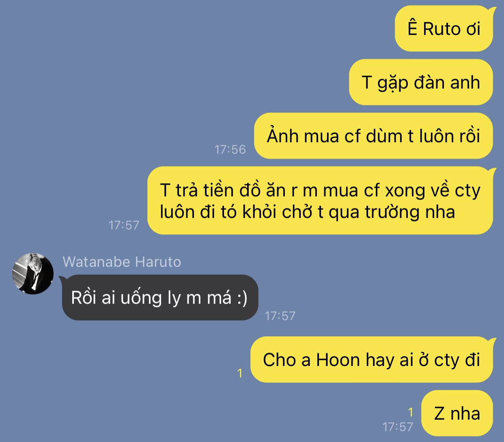Click the 17:57 timestamp beside the long message
Image resolution: width=504 pixels, height=442 pixels.
click(x=124, y=225)
